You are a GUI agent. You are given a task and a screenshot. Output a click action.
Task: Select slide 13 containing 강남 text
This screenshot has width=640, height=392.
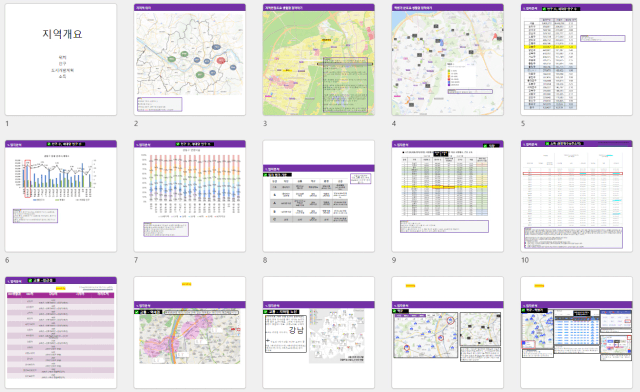tap(319, 332)
